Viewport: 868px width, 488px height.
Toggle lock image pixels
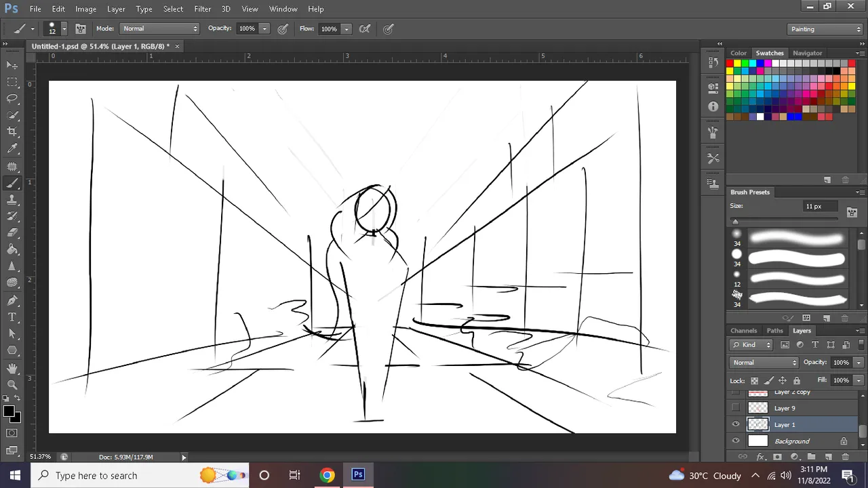coord(768,380)
